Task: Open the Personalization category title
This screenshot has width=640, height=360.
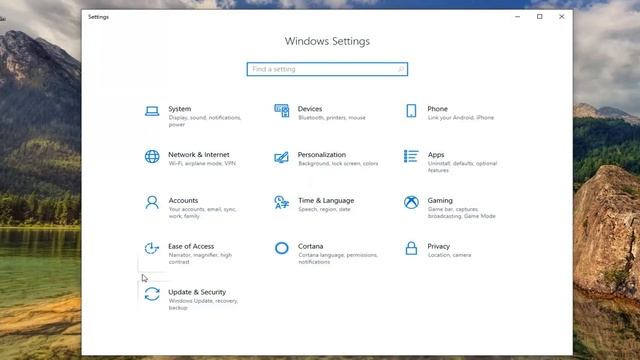Action: (322, 154)
